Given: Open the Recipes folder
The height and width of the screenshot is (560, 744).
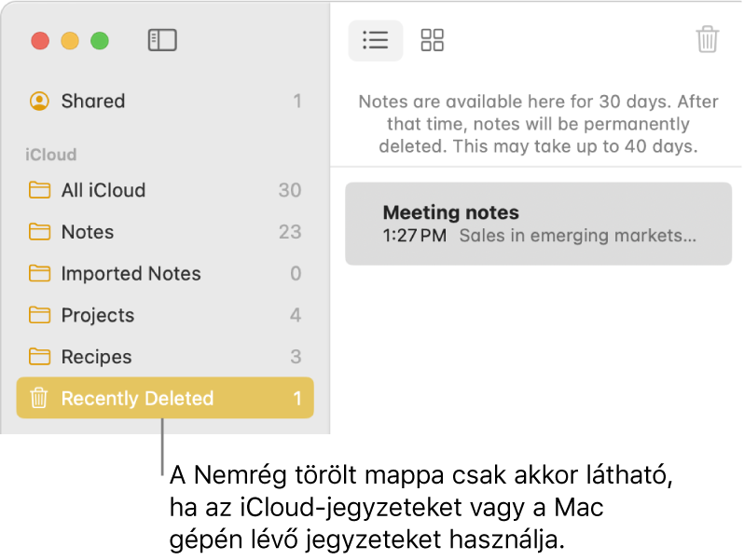Looking at the screenshot, I should tap(96, 357).
